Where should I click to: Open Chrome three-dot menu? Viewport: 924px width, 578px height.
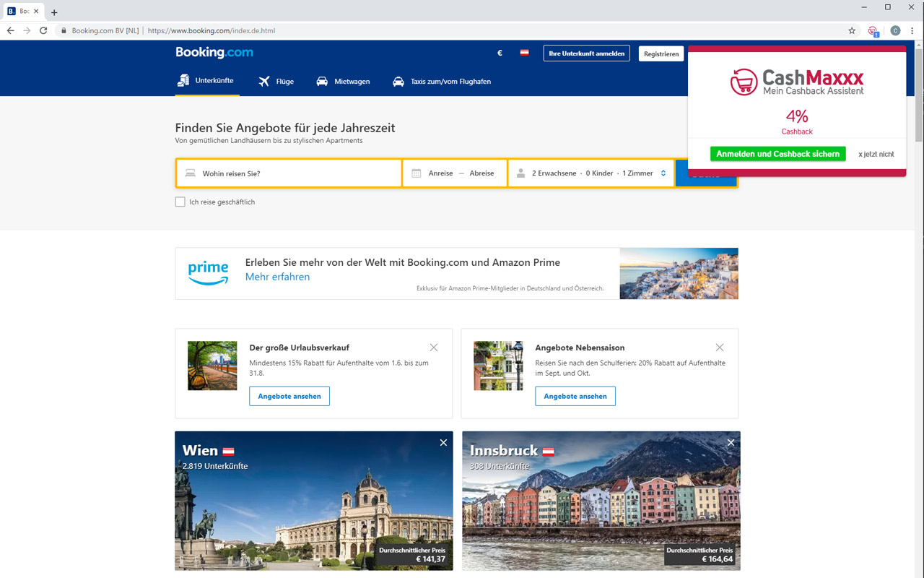click(912, 30)
